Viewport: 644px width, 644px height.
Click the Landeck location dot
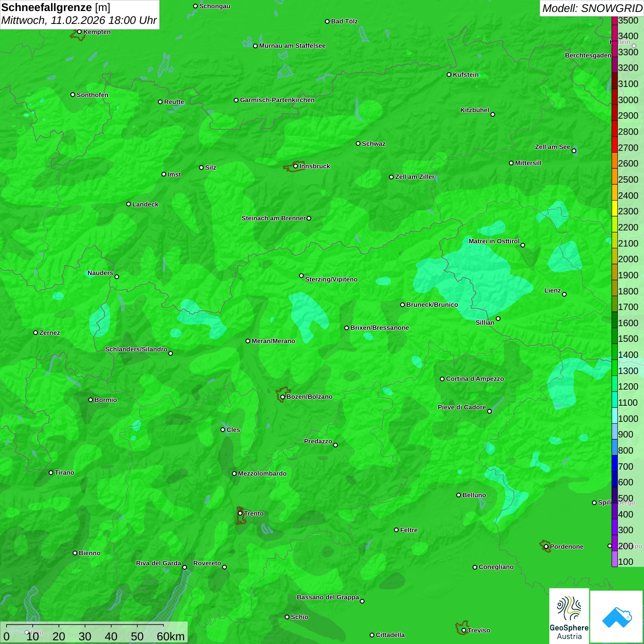[x=128, y=204]
